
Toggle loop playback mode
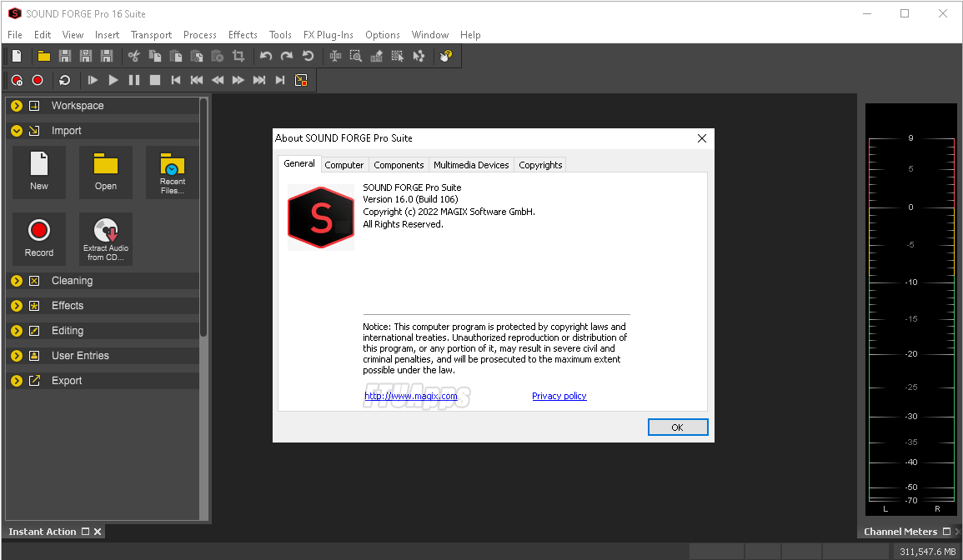point(64,80)
